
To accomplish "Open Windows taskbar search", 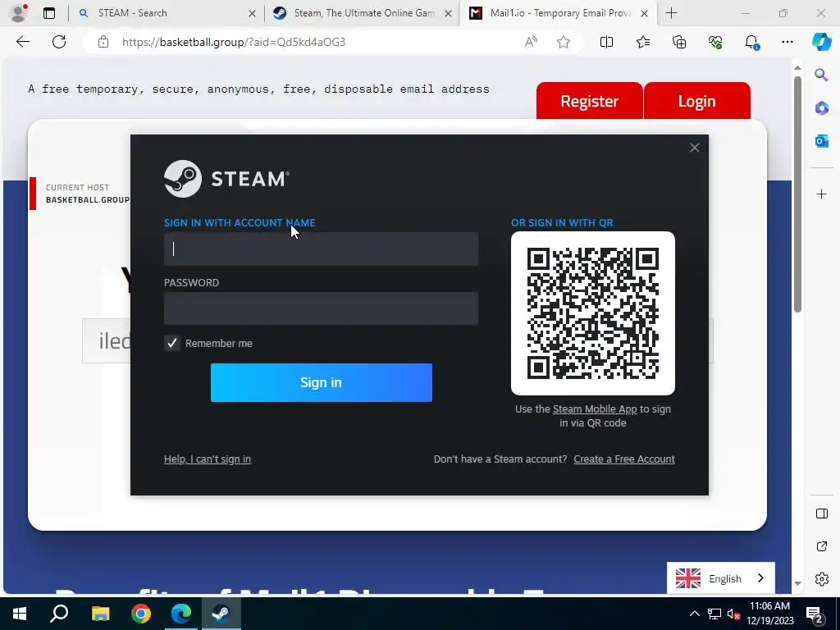I will (59, 614).
